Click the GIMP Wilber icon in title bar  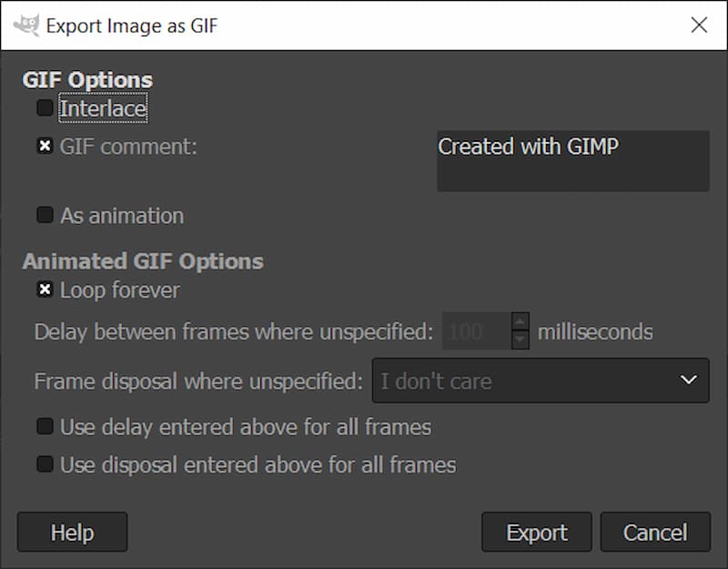point(26,25)
